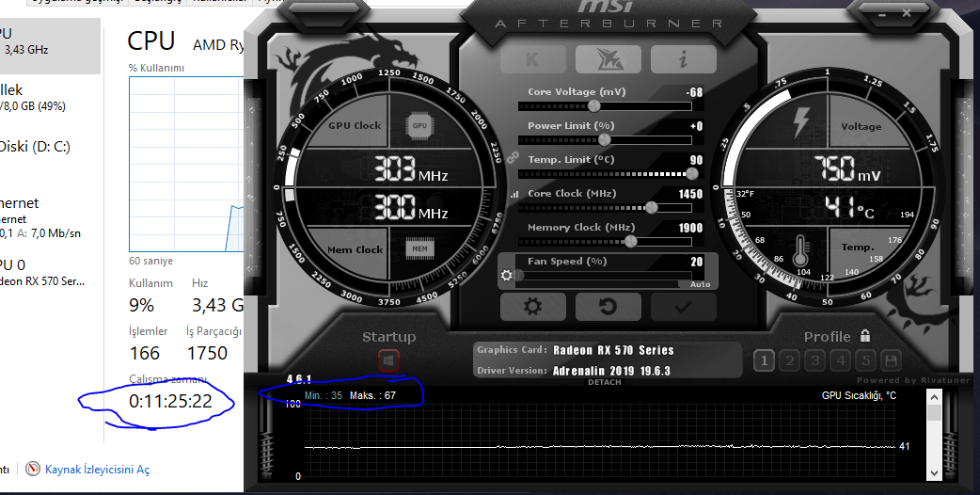Screen dimensions: 980x495
Task: Toggle Fan Speed Auto button
Action: [x=700, y=284]
